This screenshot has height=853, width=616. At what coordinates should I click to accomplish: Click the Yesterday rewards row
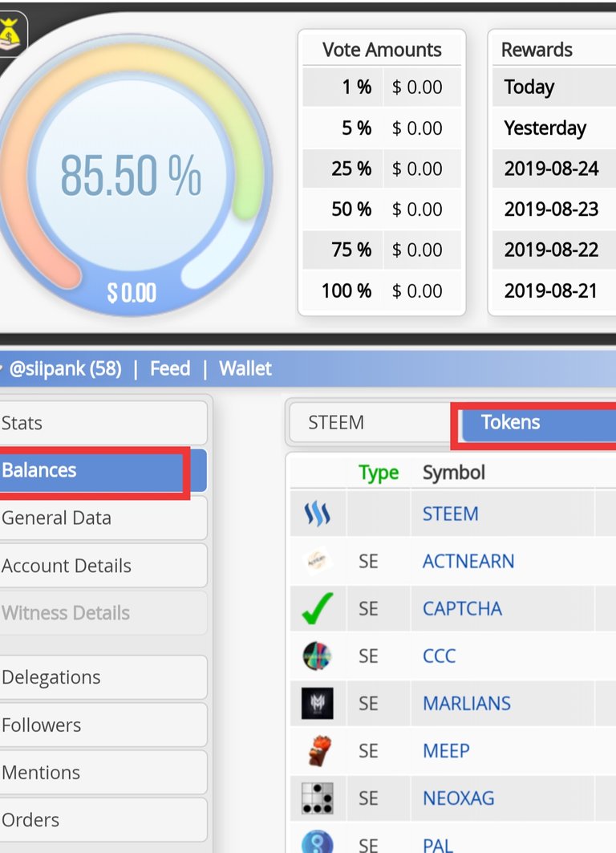coord(554,128)
